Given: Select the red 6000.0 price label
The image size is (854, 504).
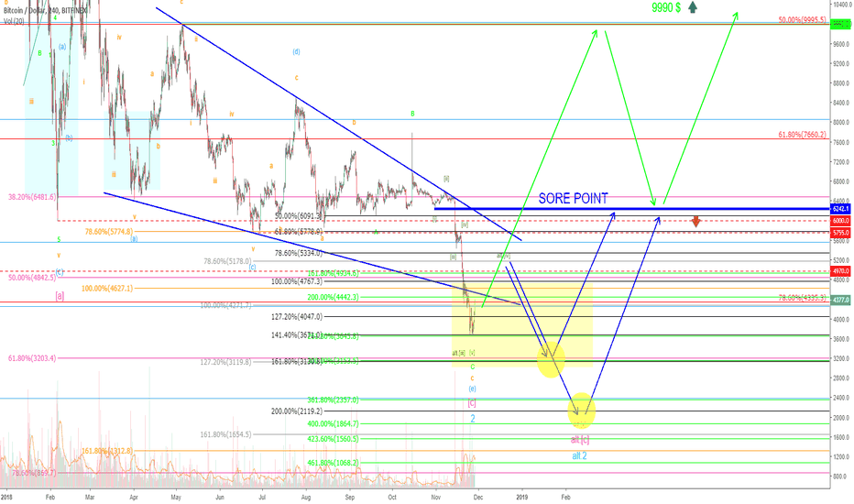Looking at the screenshot, I should [840, 221].
